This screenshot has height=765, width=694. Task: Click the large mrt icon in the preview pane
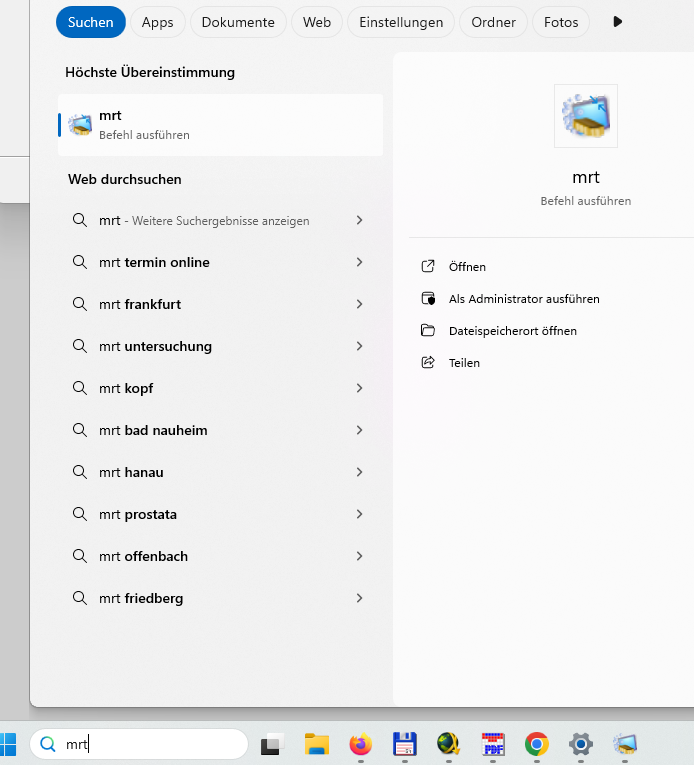[586, 116]
